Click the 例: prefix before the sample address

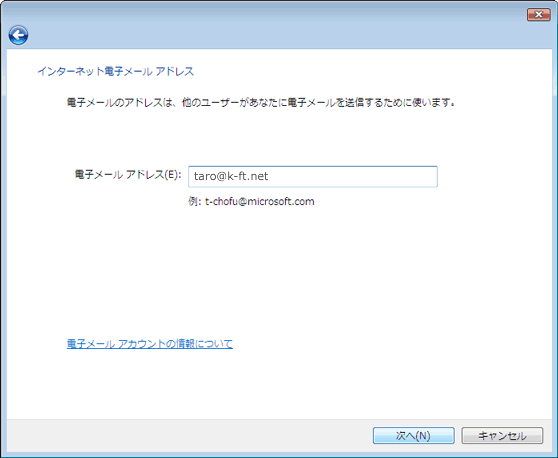point(195,201)
